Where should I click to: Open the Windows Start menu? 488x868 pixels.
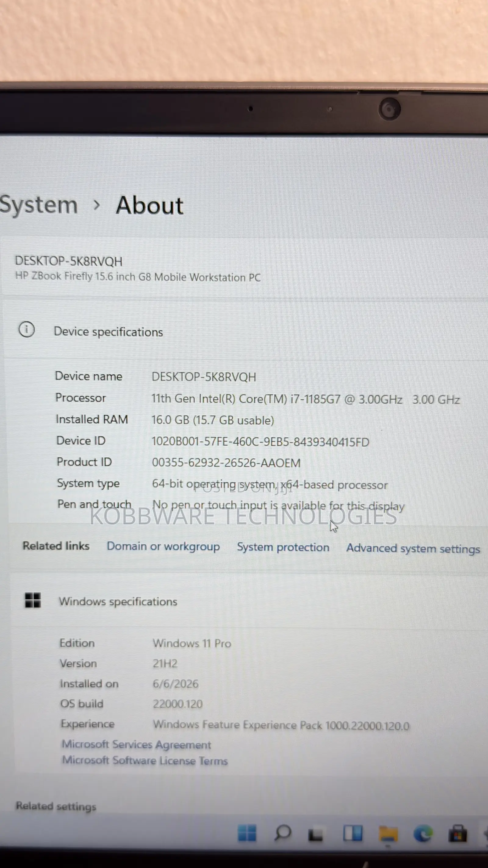[247, 833]
